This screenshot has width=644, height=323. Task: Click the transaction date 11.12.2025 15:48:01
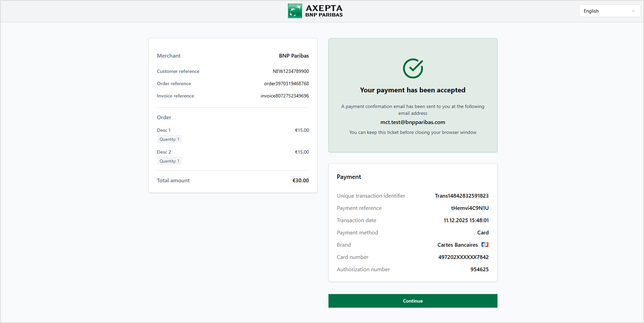pos(466,221)
